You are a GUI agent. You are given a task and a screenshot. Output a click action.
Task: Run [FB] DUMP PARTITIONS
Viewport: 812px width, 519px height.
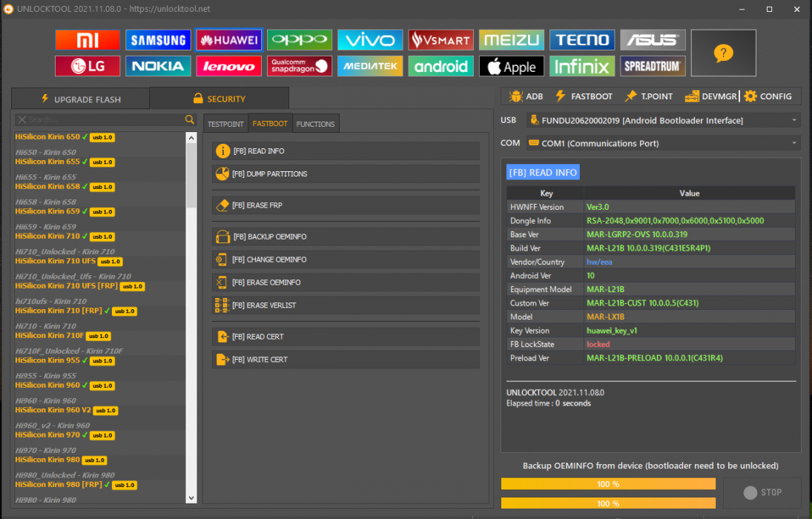[x=346, y=174]
